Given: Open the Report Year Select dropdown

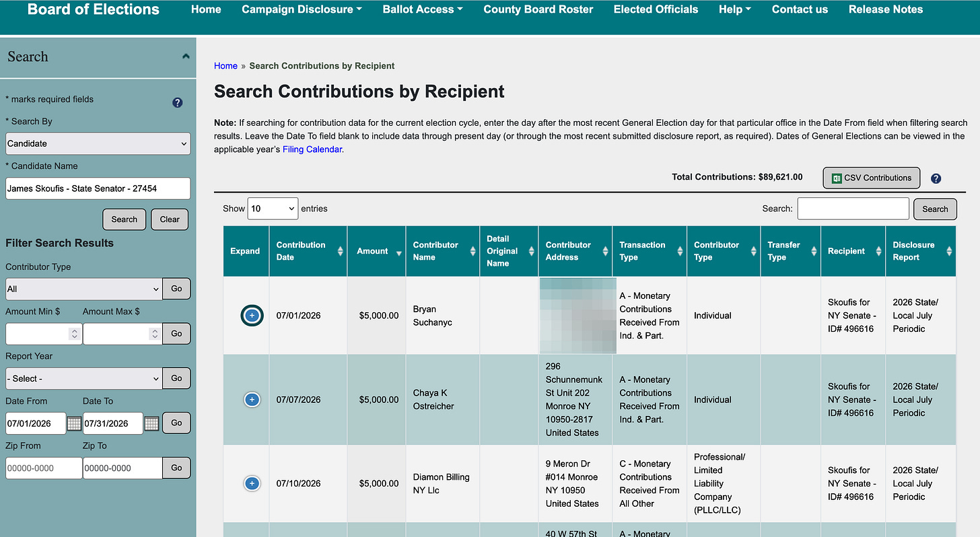Looking at the screenshot, I should 83,378.
